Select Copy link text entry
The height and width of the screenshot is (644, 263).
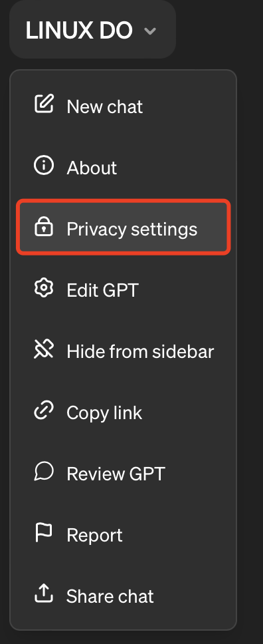click(x=105, y=413)
